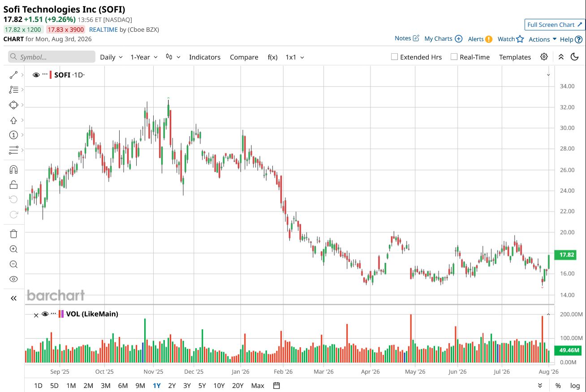
Task: Select the Max range tab
Action: tap(258, 386)
